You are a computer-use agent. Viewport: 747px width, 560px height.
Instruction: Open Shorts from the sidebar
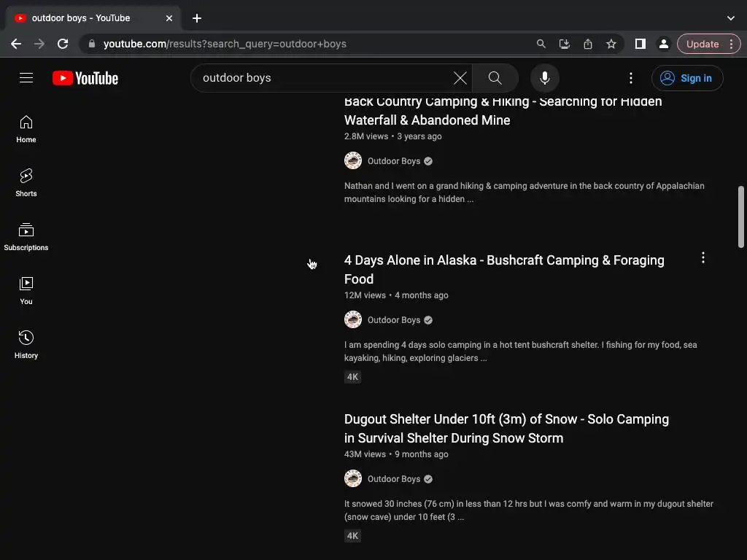pyautogui.click(x=26, y=182)
